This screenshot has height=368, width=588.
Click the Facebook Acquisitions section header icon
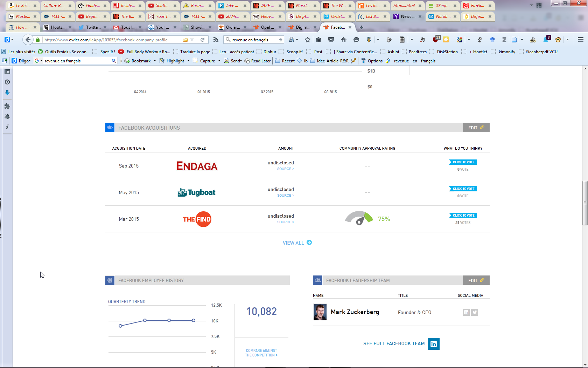click(110, 128)
